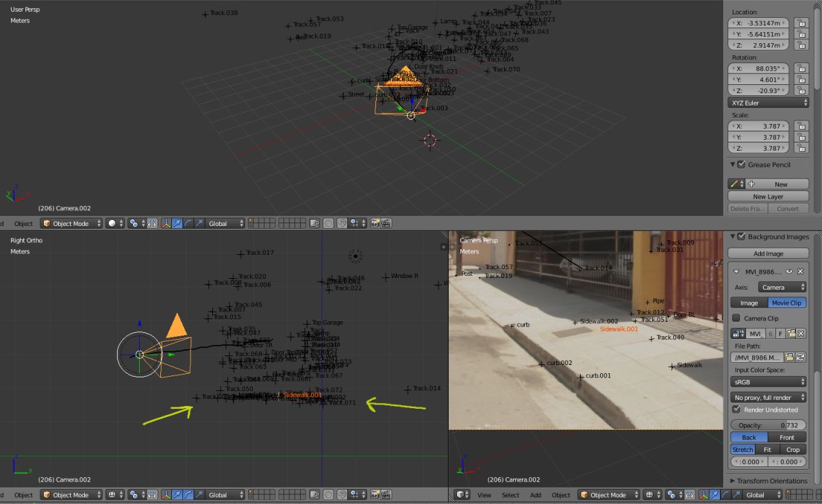Image resolution: width=822 pixels, height=504 pixels.
Task: Open the No proxy, full render dropdown
Action: coord(768,397)
